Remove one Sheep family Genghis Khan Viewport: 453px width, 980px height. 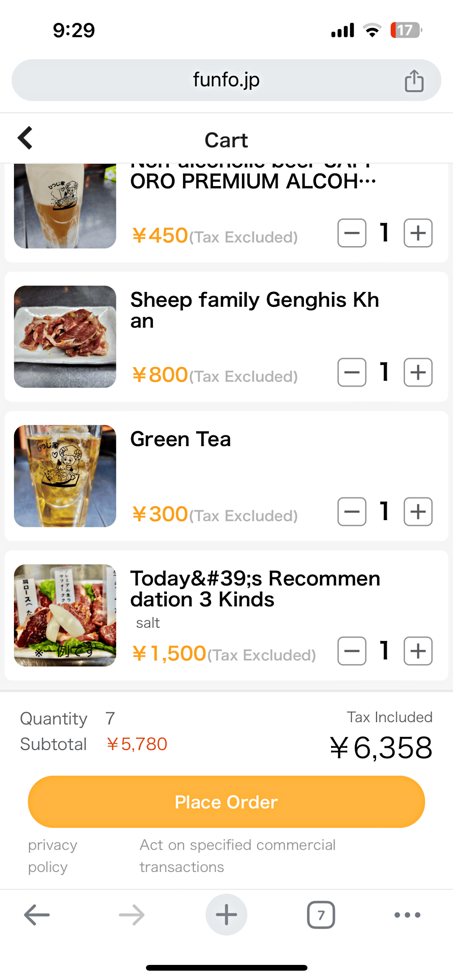tap(352, 372)
